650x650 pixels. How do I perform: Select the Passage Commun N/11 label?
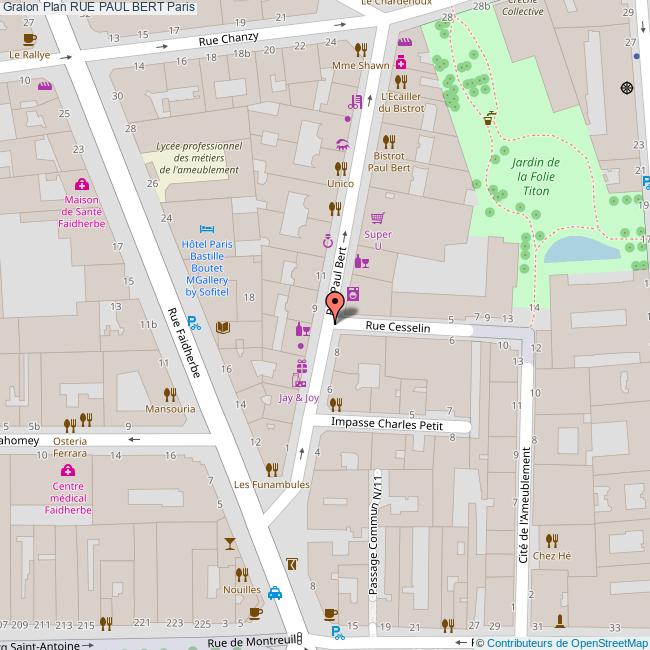click(375, 535)
